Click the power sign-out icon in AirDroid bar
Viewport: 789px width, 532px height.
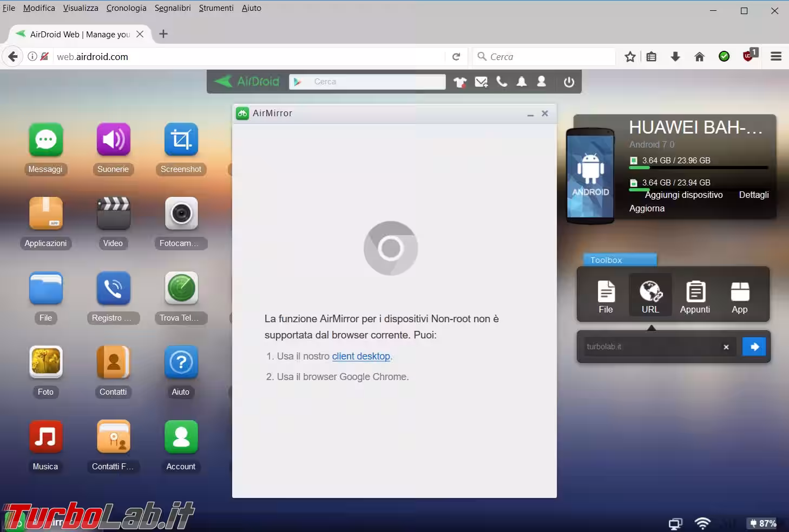pyautogui.click(x=568, y=82)
